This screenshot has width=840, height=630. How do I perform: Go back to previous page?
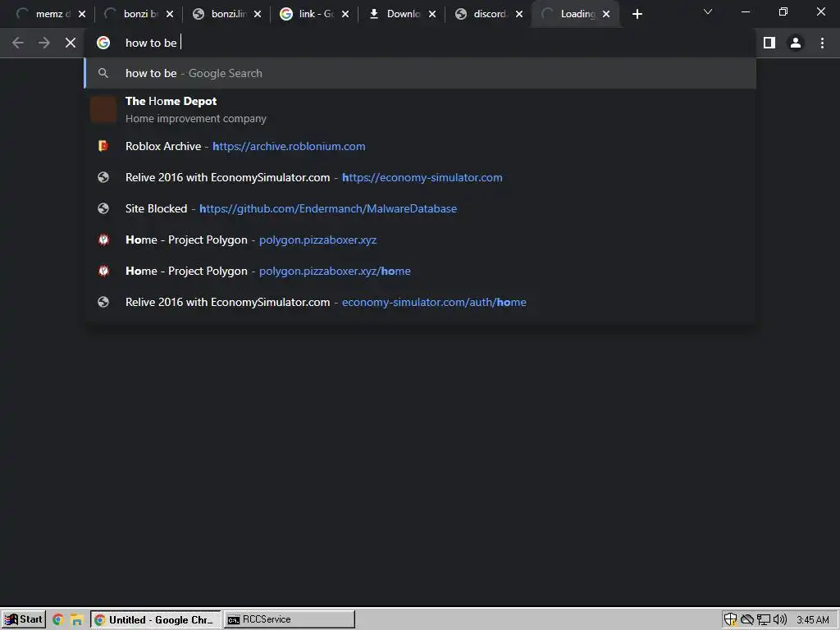tap(18, 43)
